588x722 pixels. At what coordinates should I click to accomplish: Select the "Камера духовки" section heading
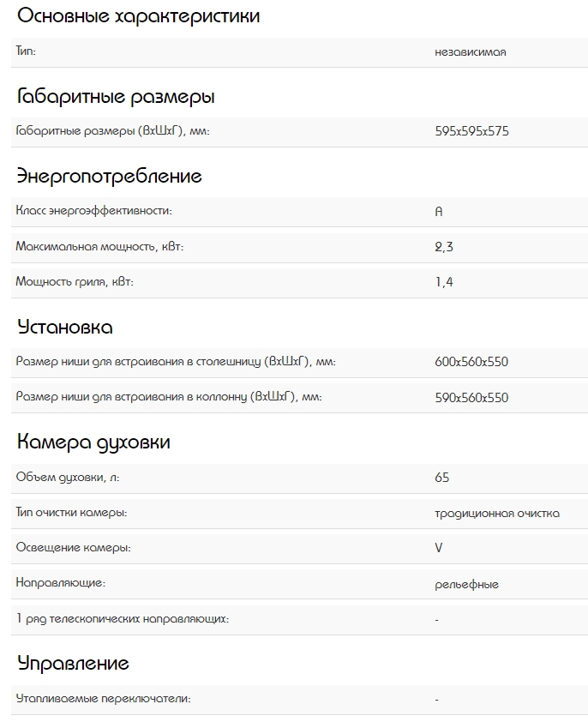93,442
